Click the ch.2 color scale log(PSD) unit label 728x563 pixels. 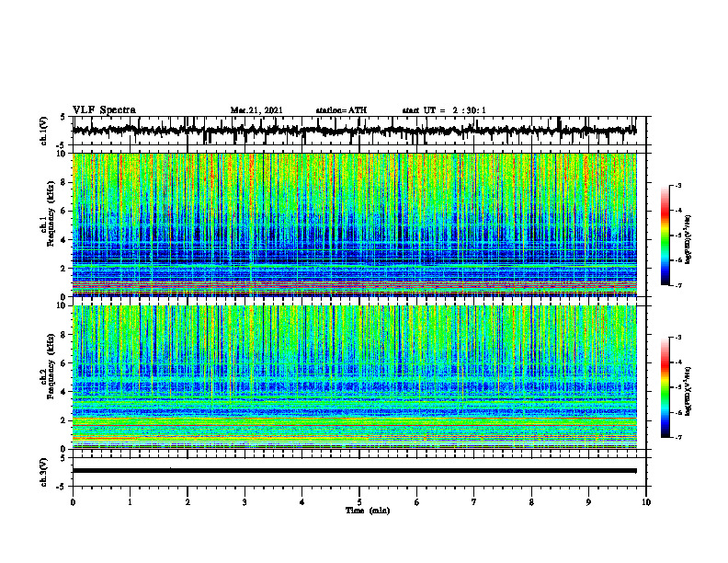tap(688, 392)
